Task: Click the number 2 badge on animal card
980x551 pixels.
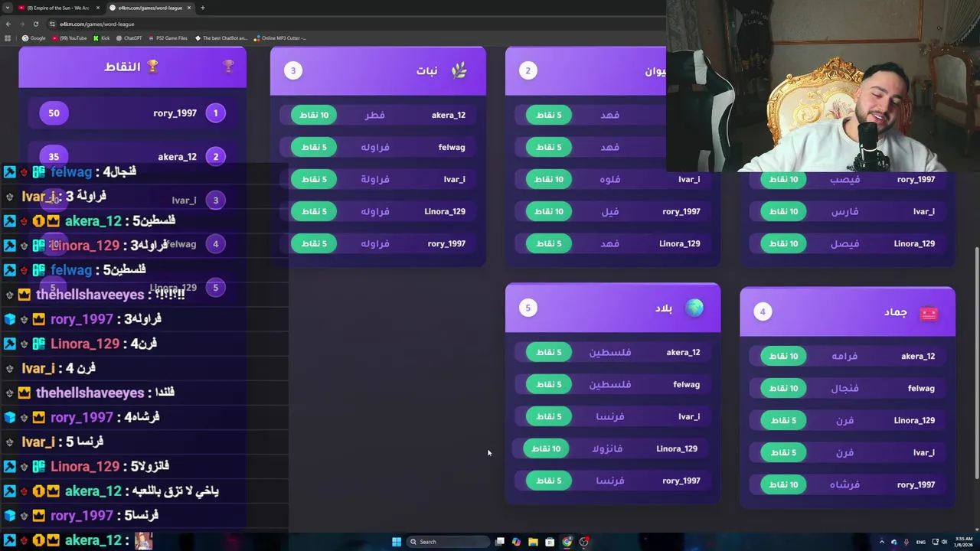Action: (528, 70)
